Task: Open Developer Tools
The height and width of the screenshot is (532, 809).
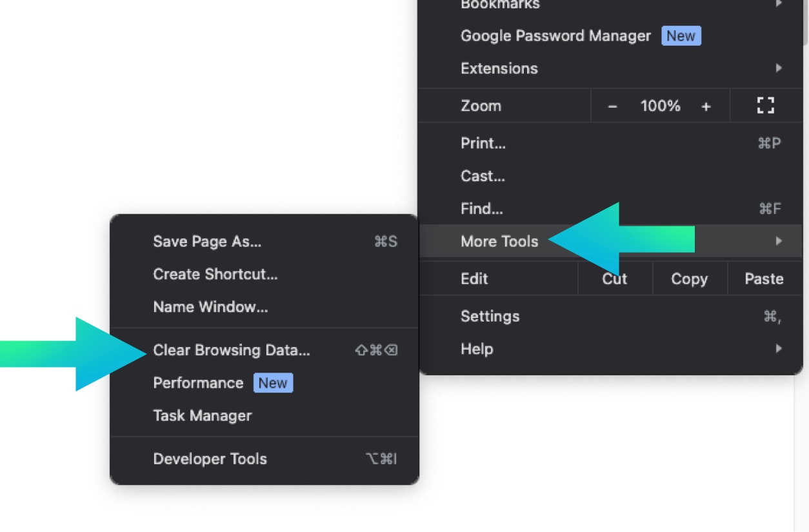Action: click(210, 459)
